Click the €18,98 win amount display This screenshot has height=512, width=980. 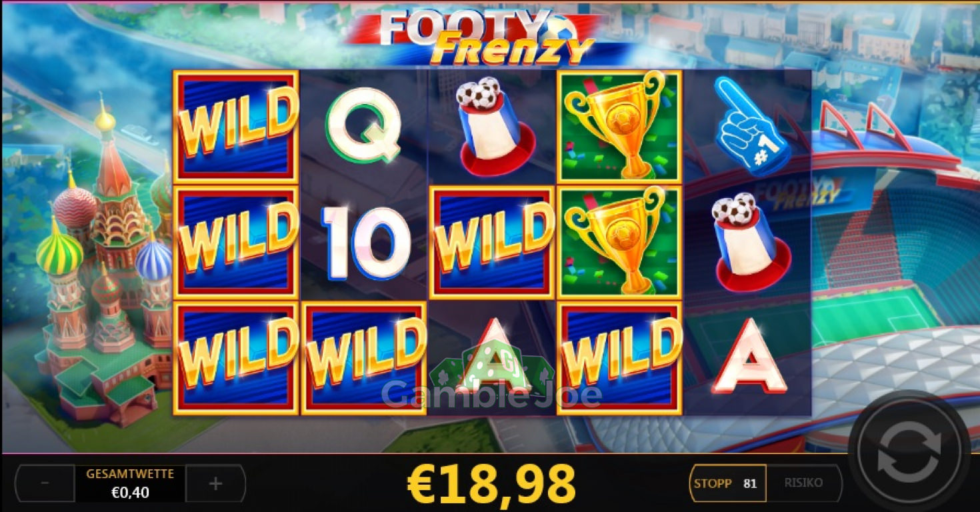pyautogui.click(x=491, y=483)
